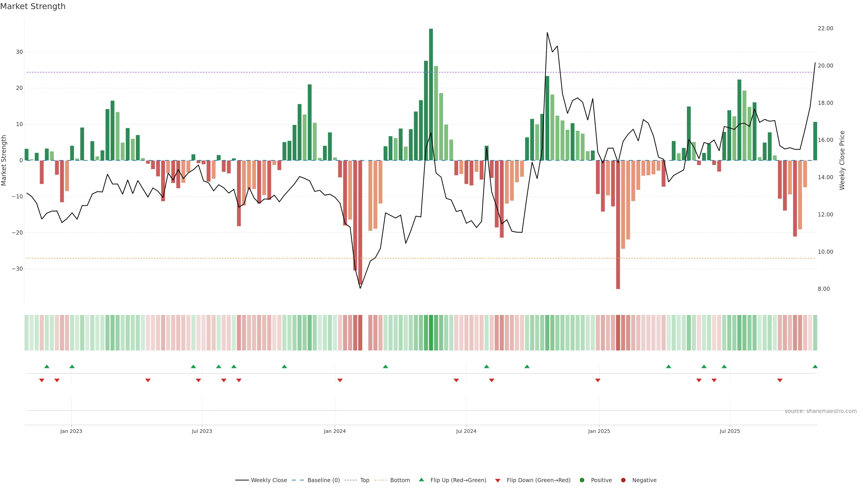This screenshot has height=488, width=868.
Task: Toggle the Top threshold legend label
Action: (365, 480)
